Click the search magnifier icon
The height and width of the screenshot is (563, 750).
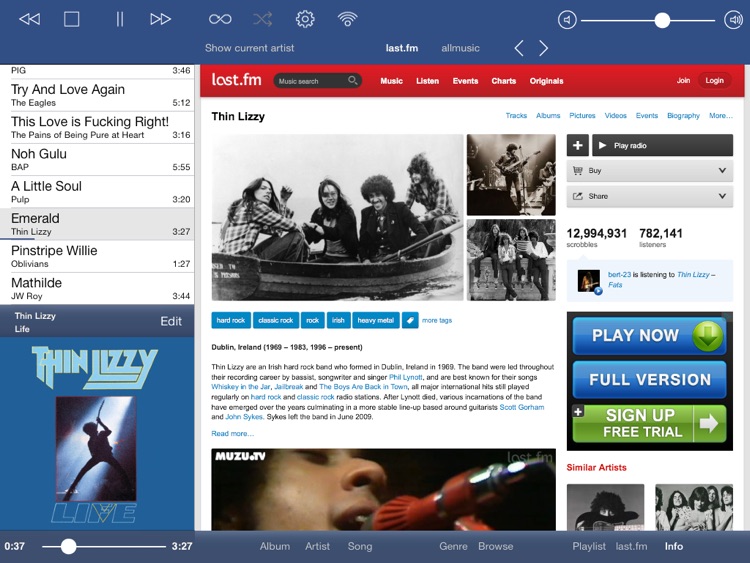353,80
